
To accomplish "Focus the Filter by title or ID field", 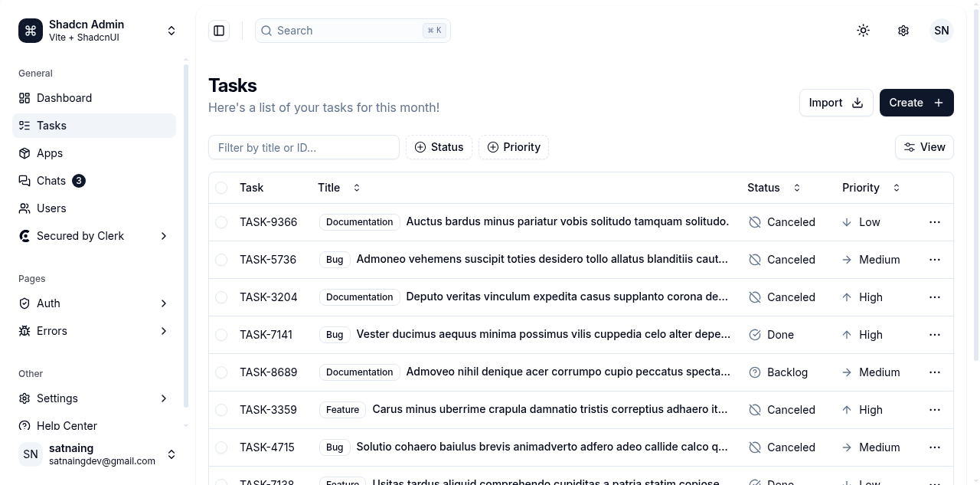I will pos(304,147).
